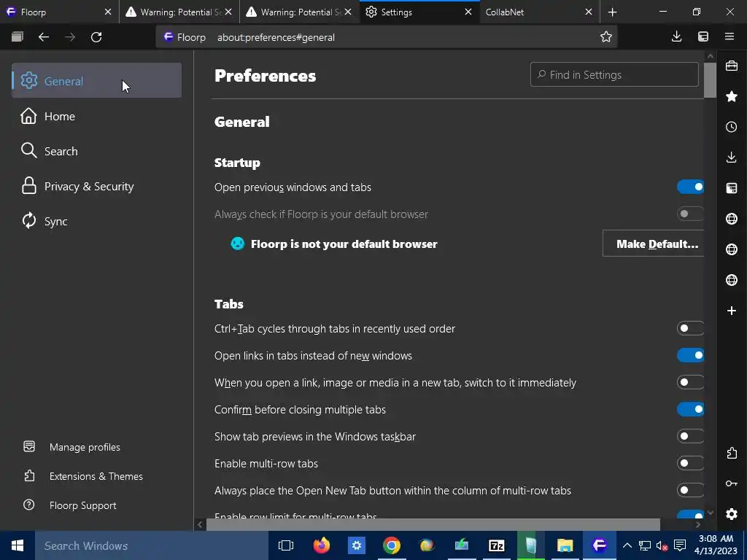This screenshot has height=560, width=747.
Task: Show hidden system tray icons chevron
Action: tap(627, 545)
